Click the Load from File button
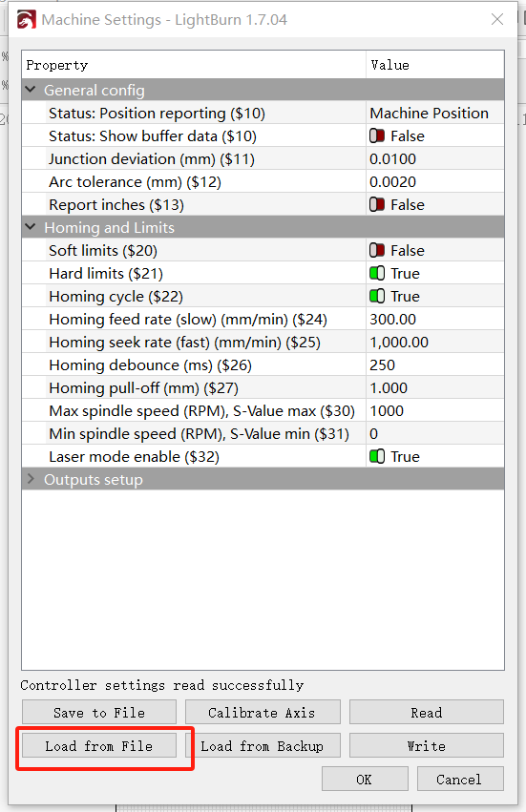The width and height of the screenshot is (526, 812). click(99, 746)
